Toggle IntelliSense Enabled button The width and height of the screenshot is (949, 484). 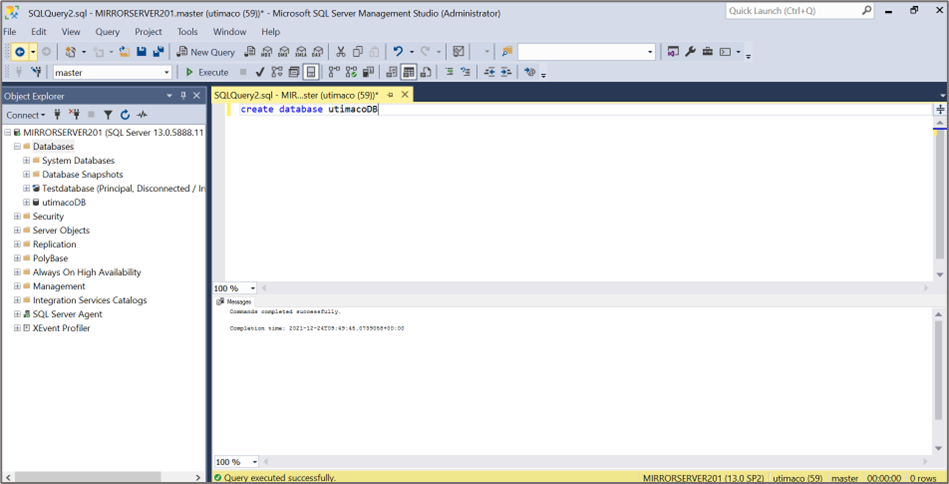(x=311, y=72)
